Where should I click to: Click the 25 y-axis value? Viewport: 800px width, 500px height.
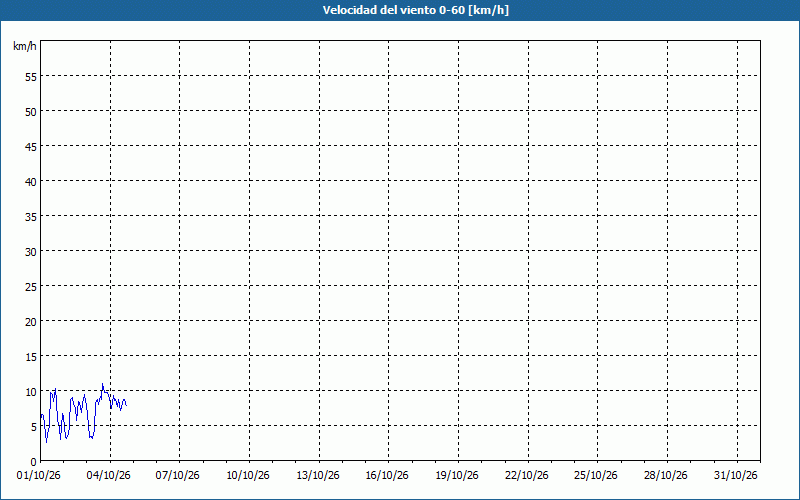[x=31, y=287]
